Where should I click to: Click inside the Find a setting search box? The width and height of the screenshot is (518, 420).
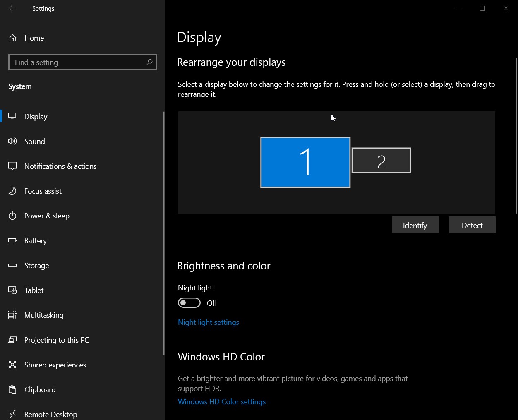click(82, 62)
